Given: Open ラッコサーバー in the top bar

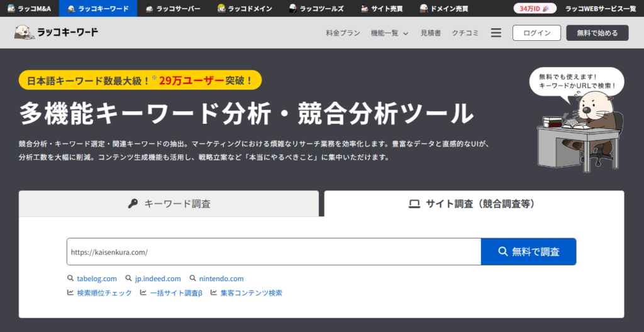Looking at the screenshot, I should (x=172, y=9).
